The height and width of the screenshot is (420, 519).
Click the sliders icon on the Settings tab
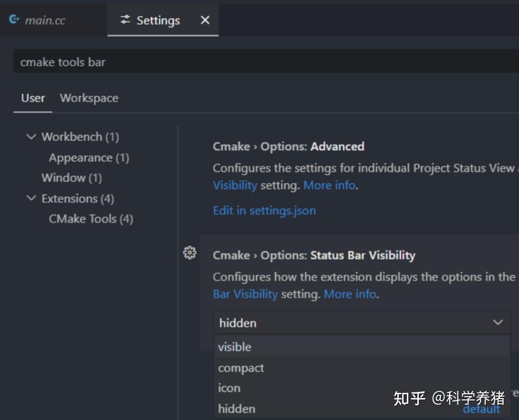125,20
